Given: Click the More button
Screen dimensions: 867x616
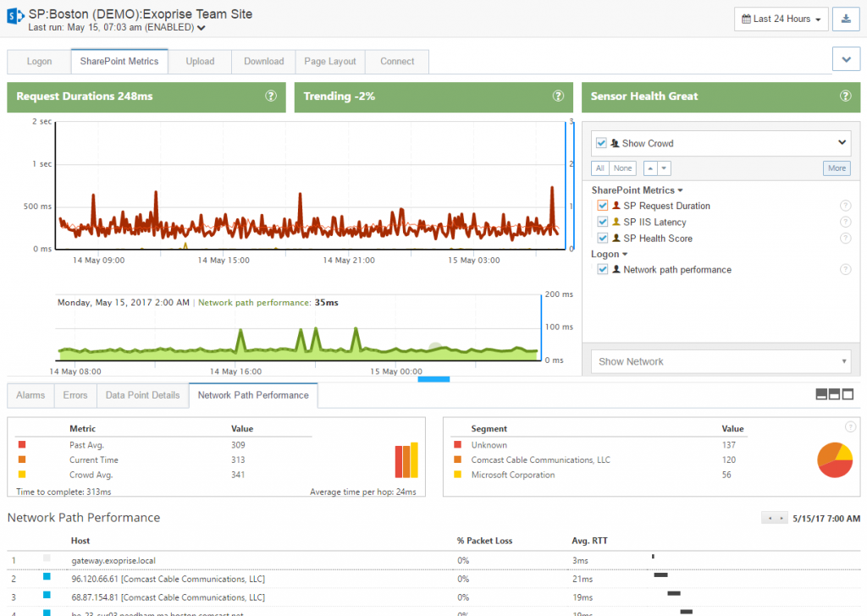Looking at the screenshot, I should click(x=837, y=168).
